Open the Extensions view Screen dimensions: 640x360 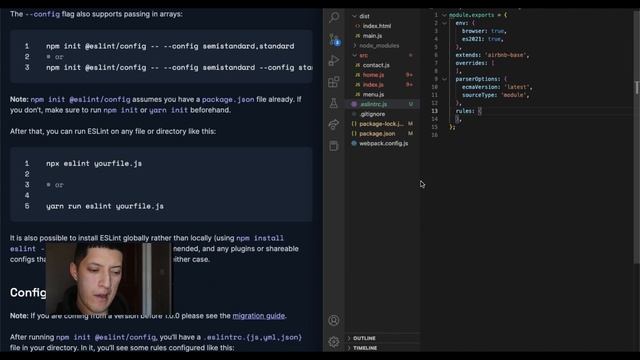coord(334,82)
